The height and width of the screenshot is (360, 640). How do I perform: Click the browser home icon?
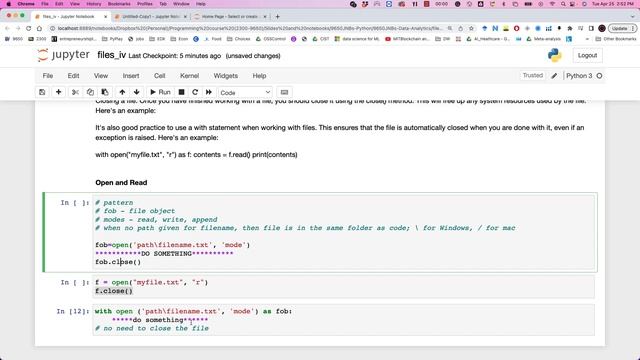coord(39,29)
